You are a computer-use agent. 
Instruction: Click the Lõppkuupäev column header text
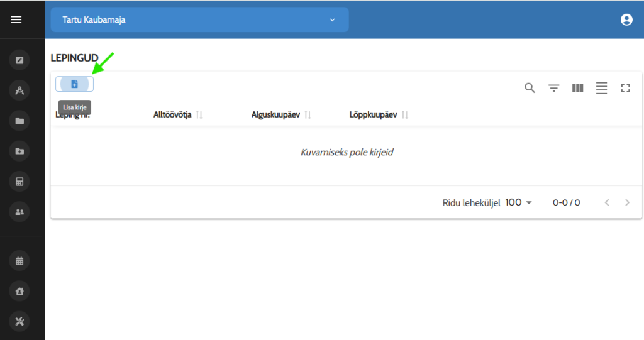tap(374, 115)
